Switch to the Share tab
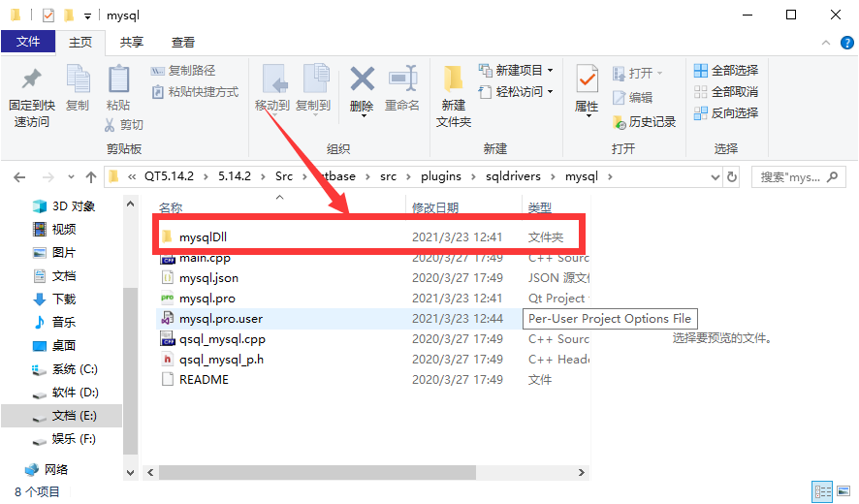This screenshot has width=859, height=504. pyautogui.click(x=132, y=43)
